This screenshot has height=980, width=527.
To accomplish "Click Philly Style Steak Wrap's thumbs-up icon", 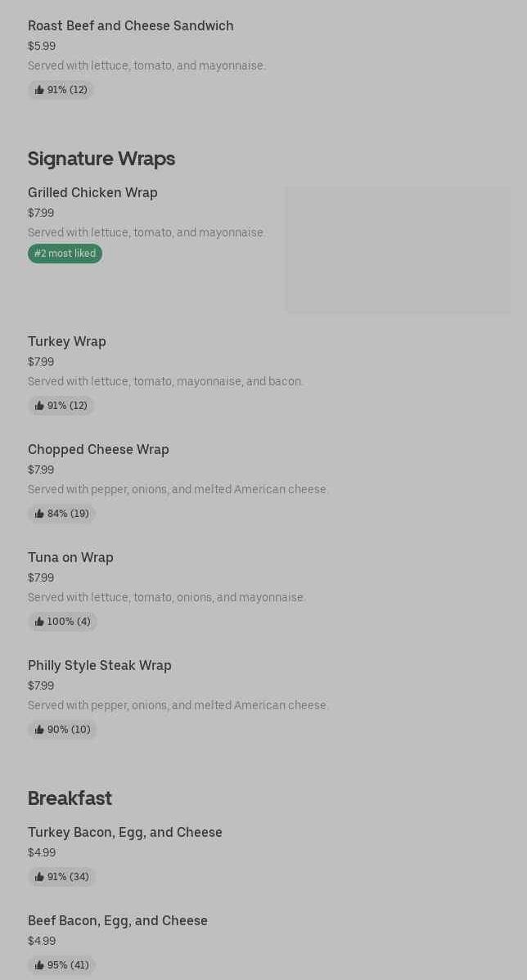I will 39,730.
